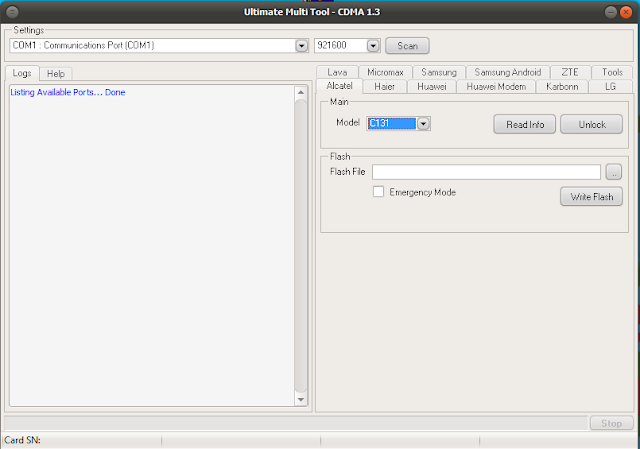Click the disabled Stop button
The width and height of the screenshot is (640, 449).
click(x=611, y=423)
